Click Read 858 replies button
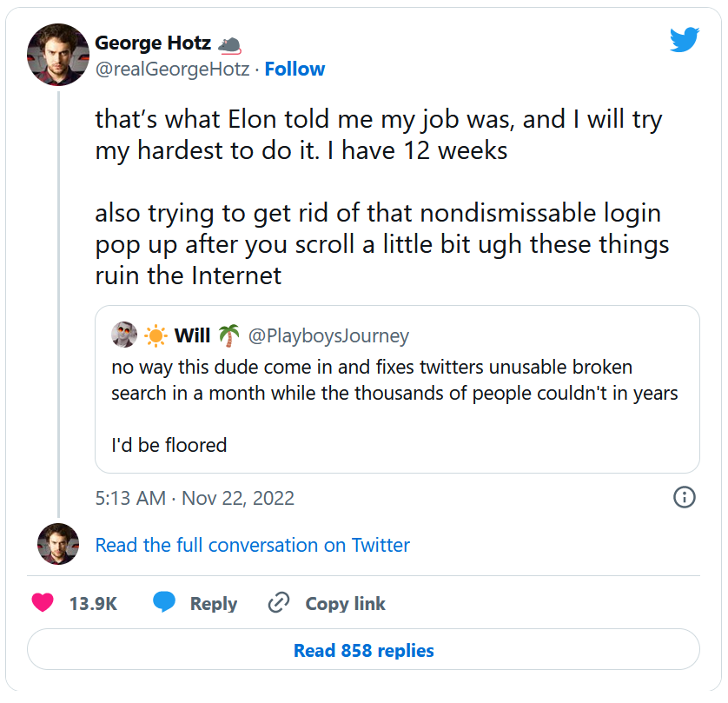 click(363, 650)
